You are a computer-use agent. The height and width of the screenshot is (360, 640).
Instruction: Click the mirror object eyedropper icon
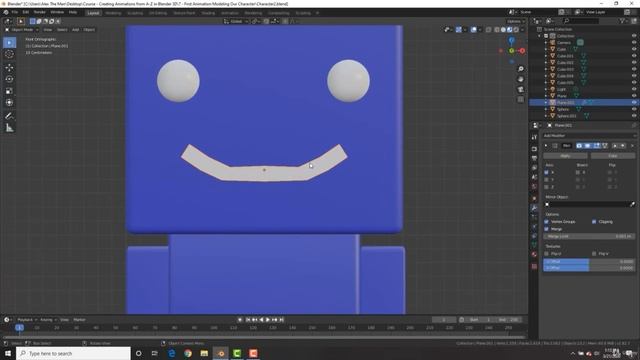click(x=633, y=204)
